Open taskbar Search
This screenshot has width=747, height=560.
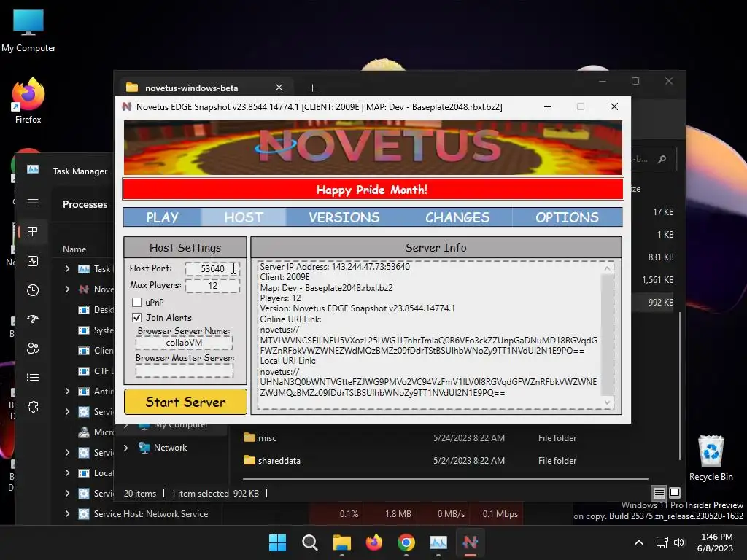click(x=309, y=542)
